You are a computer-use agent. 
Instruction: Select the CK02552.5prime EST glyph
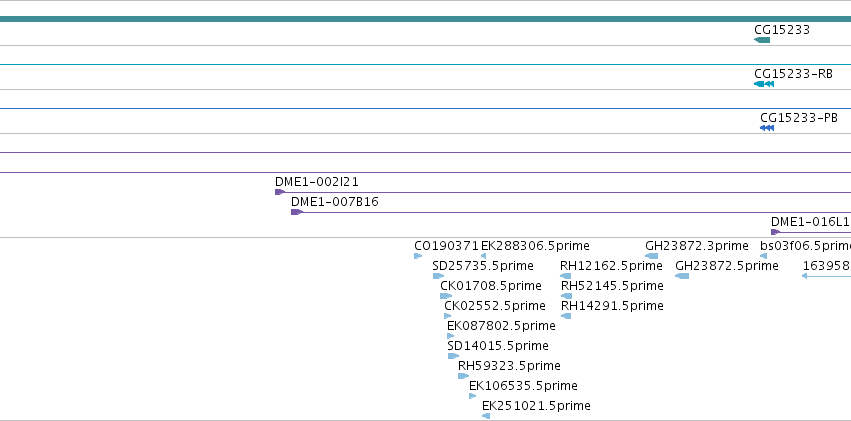pos(448,316)
